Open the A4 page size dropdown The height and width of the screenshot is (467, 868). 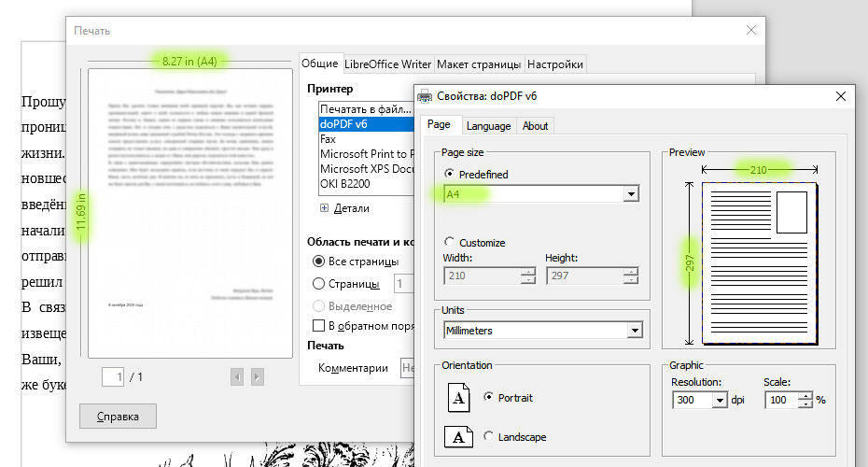click(631, 194)
